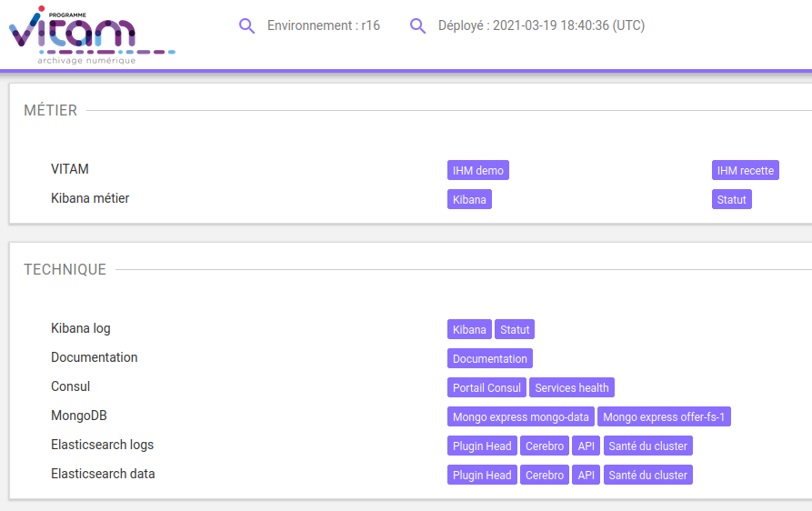Click the Environnement : r16 text

(324, 26)
